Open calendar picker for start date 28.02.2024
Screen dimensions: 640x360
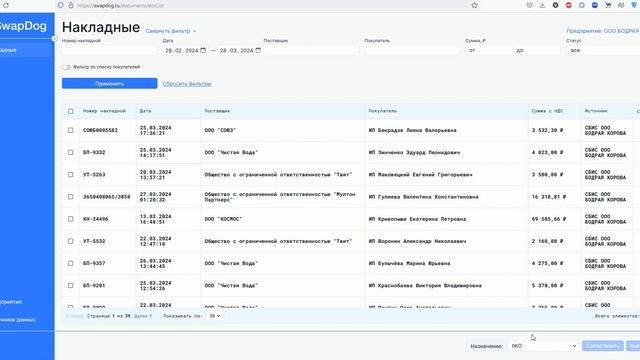[x=203, y=50]
